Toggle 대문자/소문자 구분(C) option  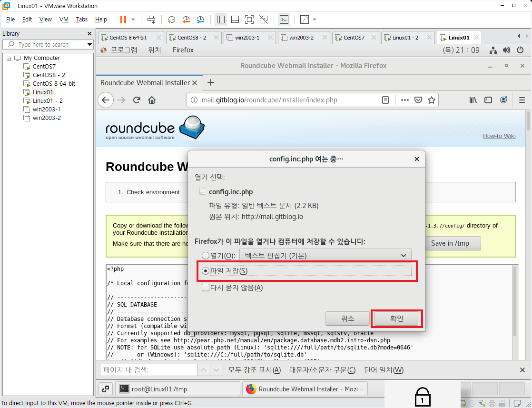[322, 370]
